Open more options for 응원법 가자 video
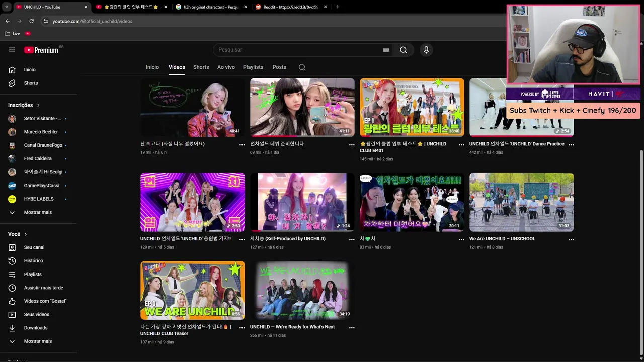 pyautogui.click(x=242, y=239)
